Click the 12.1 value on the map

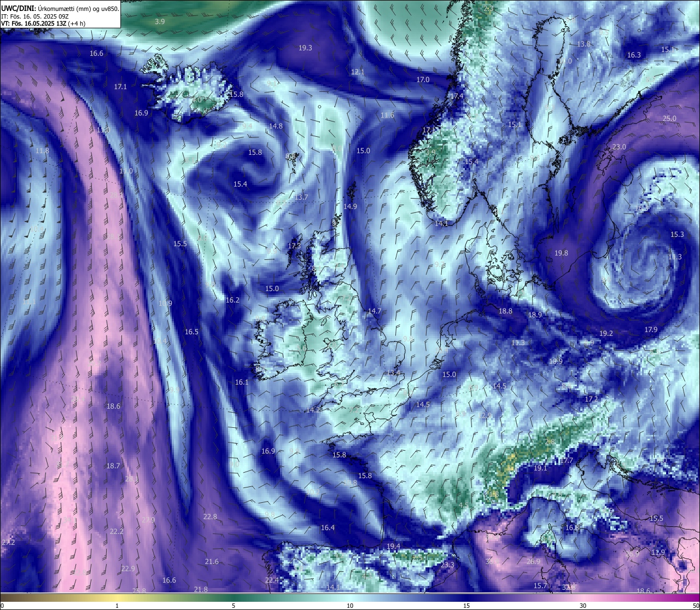coord(358,72)
